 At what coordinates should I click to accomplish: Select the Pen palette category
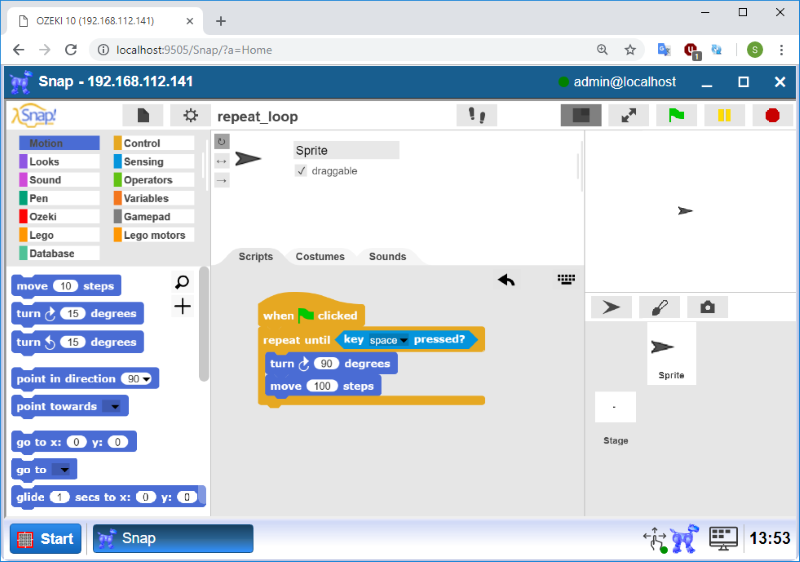[59, 198]
